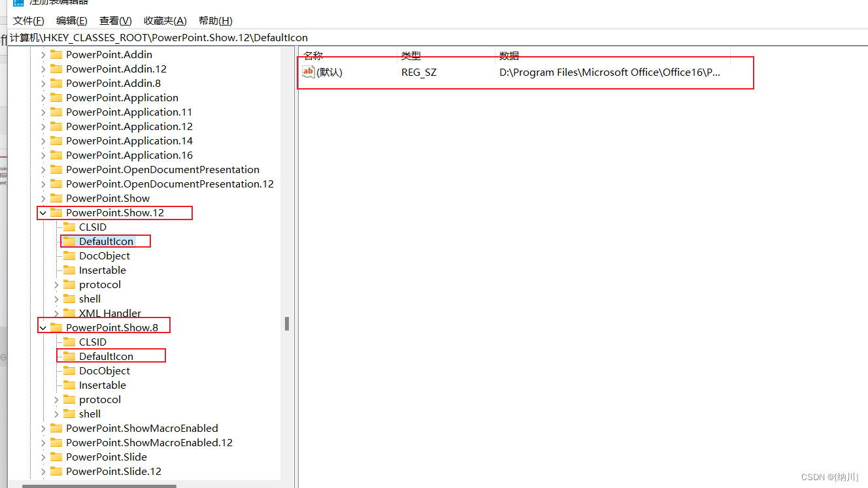This screenshot has width=868, height=488.
Task: Click folder icon of PowerPoint.Application.16
Action: pos(56,155)
